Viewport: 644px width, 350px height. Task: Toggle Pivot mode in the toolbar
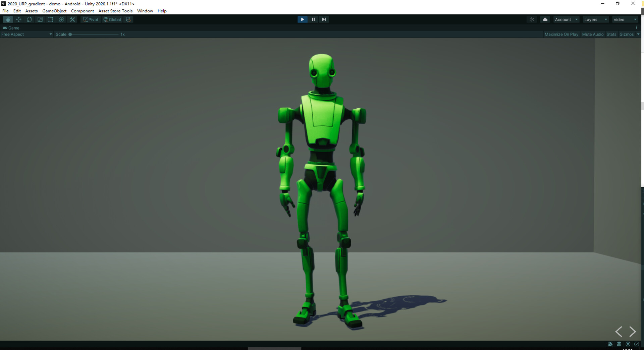pyautogui.click(x=91, y=19)
